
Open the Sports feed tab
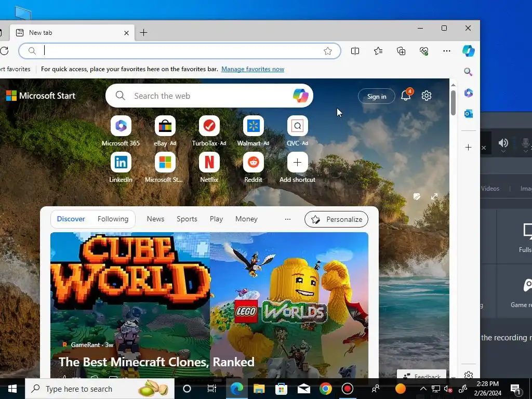pyautogui.click(x=187, y=219)
